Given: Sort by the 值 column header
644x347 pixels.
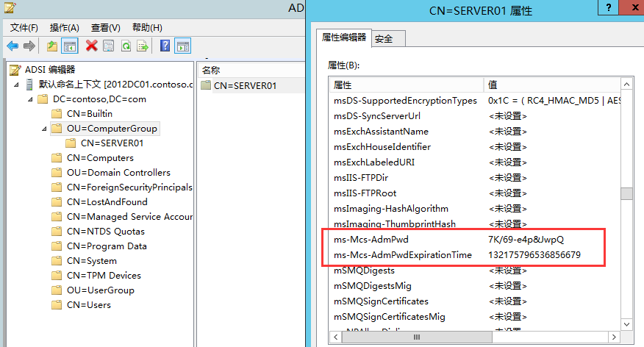Looking at the screenshot, I should click(x=552, y=85).
